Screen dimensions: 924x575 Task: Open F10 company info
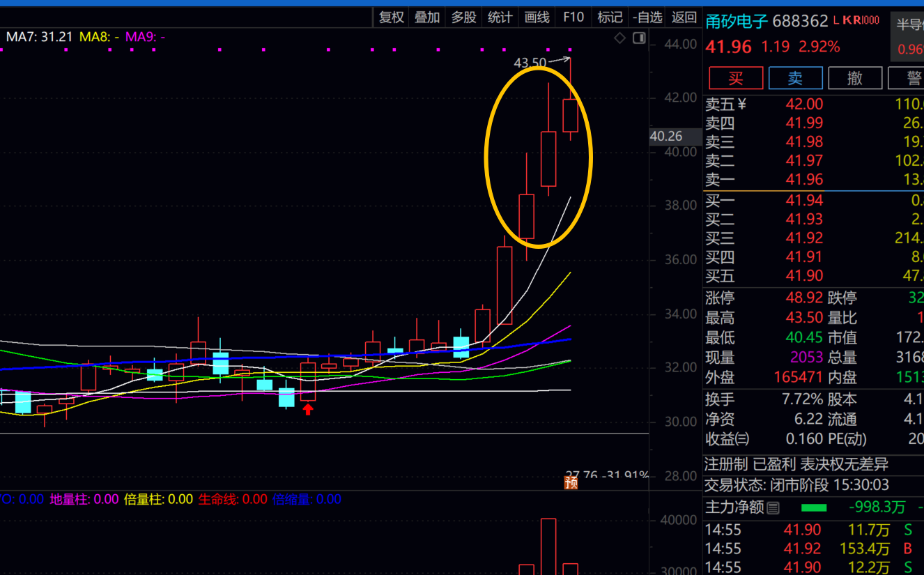click(573, 17)
